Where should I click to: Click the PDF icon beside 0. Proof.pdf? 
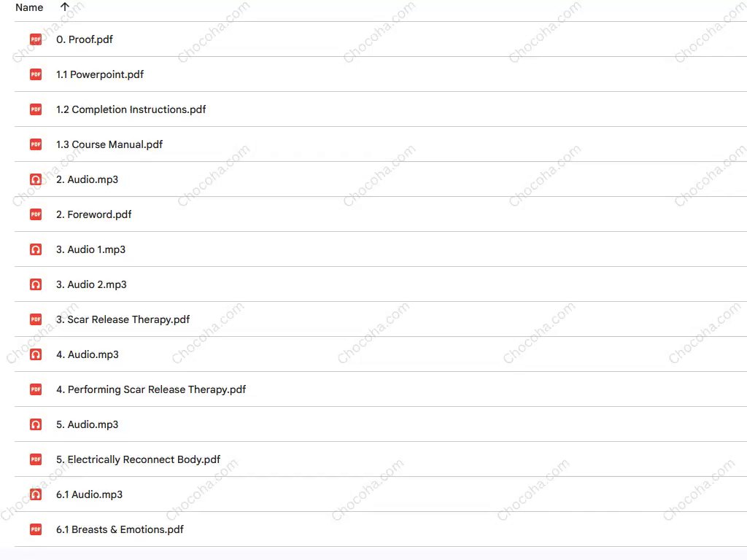point(36,39)
